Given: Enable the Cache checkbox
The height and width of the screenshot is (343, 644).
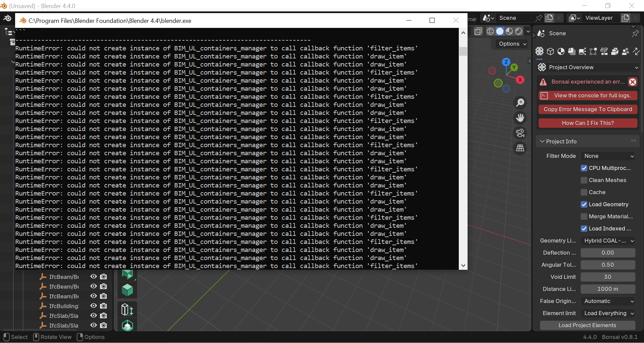Looking at the screenshot, I should tap(584, 192).
